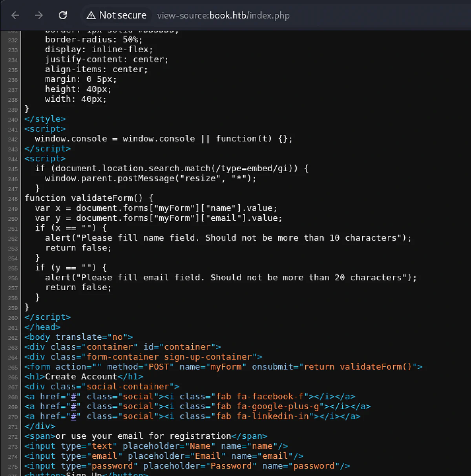Click the '<h1>Create Account</h1>' line
471x476 pixels.
click(84, 377)
